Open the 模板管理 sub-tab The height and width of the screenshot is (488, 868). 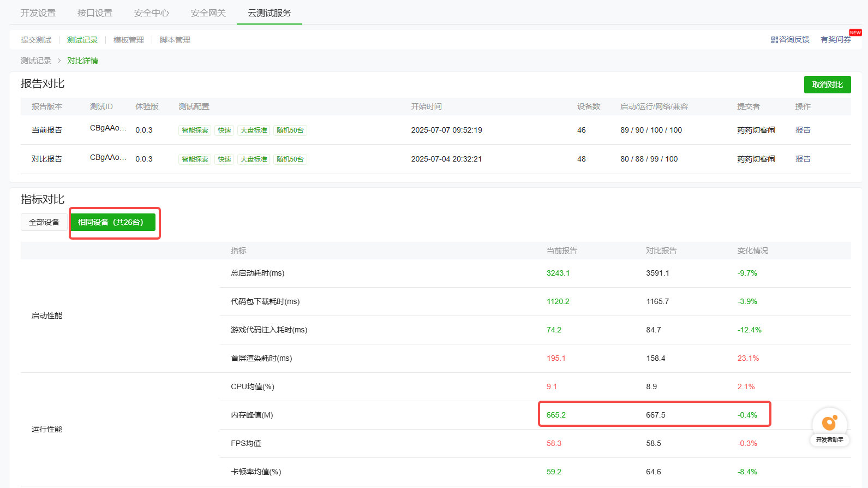point(129,40)
